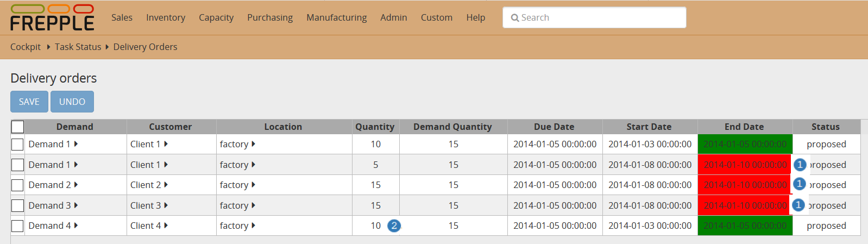Click blue badge 1 in Demand 3 row
This screenshot has height=244, width=868.
click(798, 205)
